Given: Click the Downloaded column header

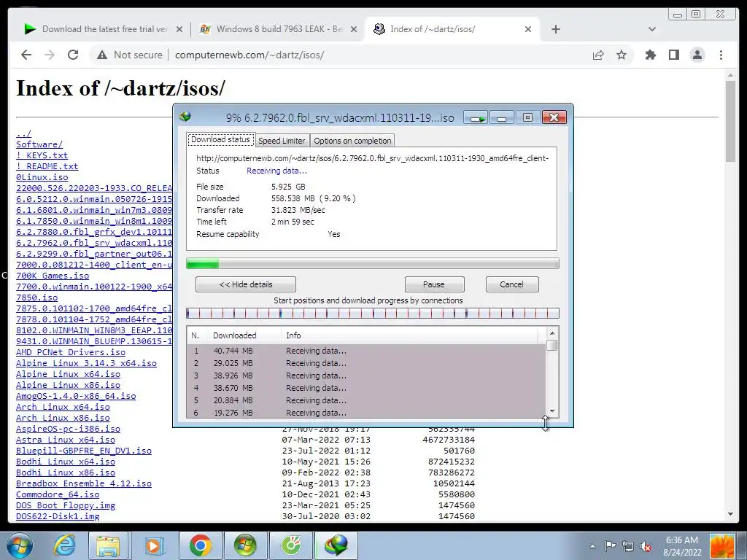Looking at the screenshot, I should click(245, 335).
